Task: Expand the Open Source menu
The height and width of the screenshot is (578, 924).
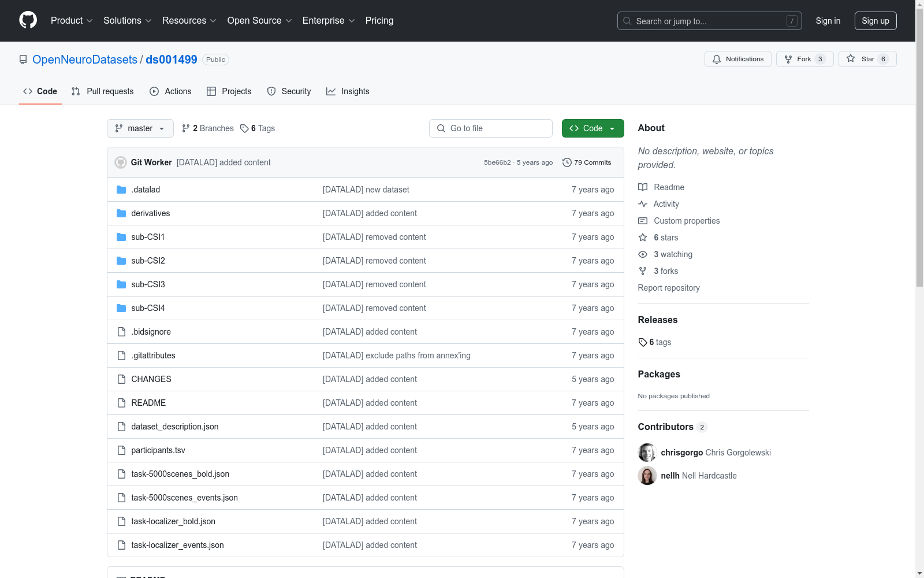Action: [260, 20]
